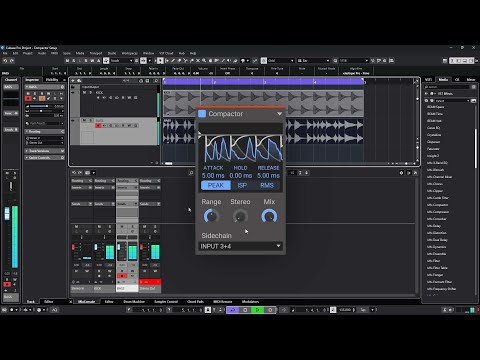
Task: Click the Release 5.00 ms value
Action: tap(268, 175)
